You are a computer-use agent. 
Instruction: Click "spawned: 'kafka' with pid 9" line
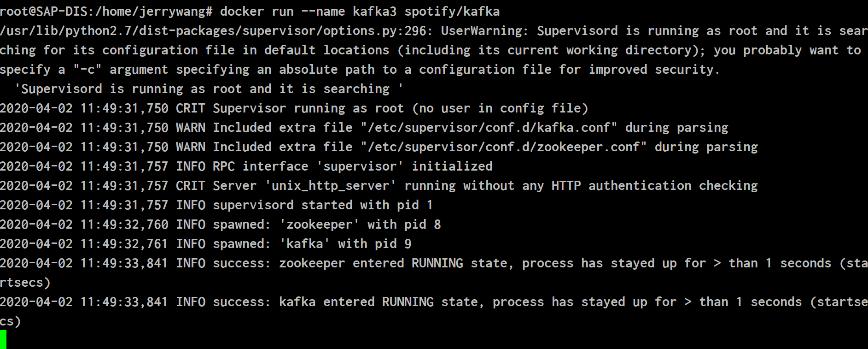206,244
